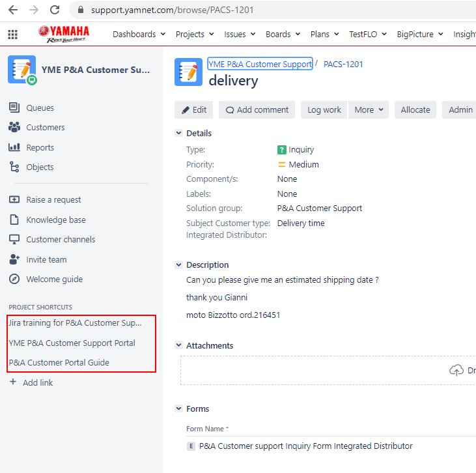The height and width of the screenshot is (473, 476).
Task: Click the Welcome guide compass icon
Action: tap(14, 279)
